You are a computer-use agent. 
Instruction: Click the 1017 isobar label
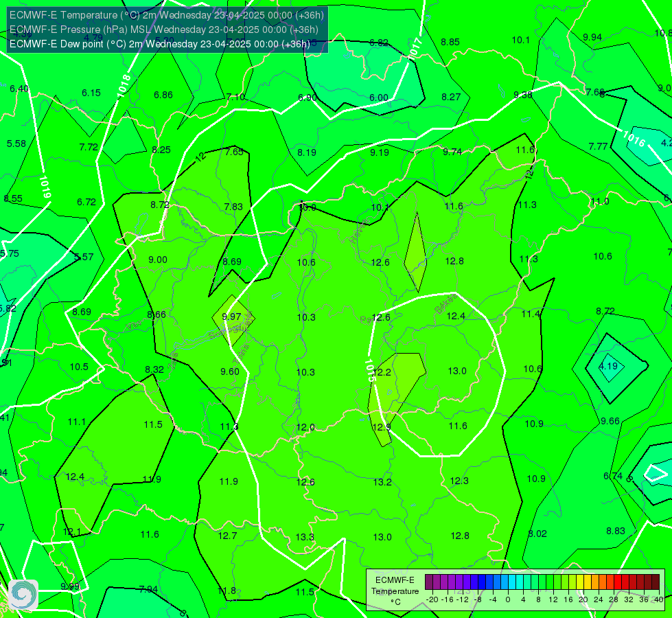415,47
